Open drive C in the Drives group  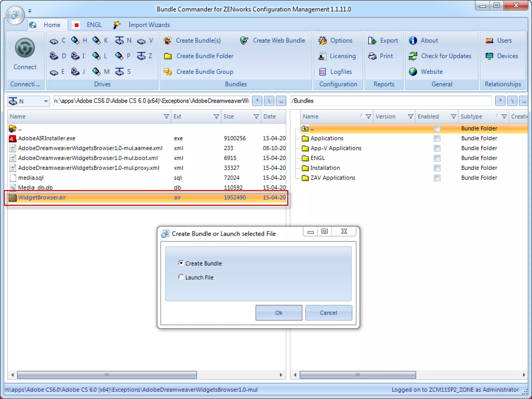58,41
